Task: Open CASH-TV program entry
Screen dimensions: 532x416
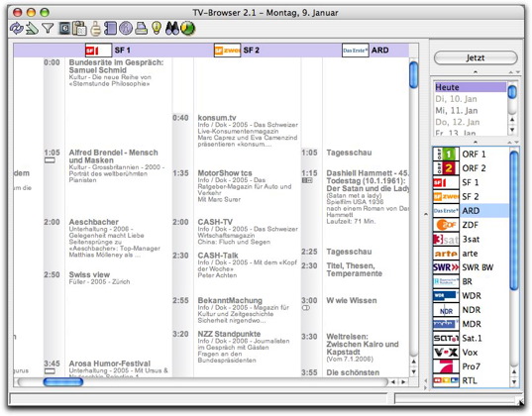Action: point(248,232)
